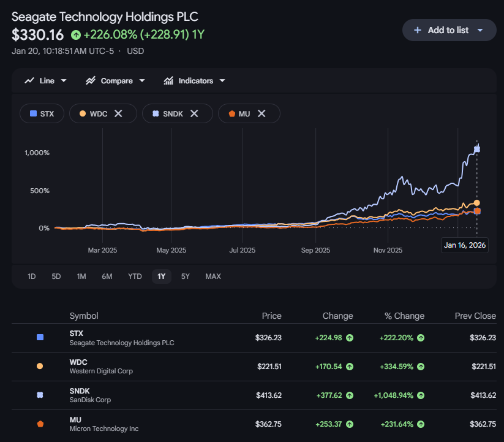Open Seagate Technology Holdings PLC table row
This screenshot has height=442, width=504.
click(x=254, y=338)
